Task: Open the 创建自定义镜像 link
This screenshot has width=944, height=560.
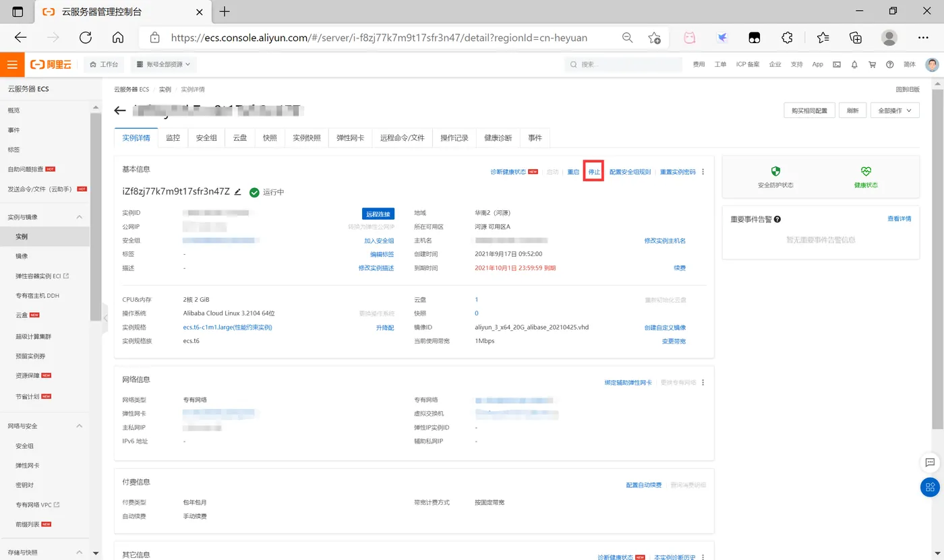Action: [x=665, y=328]
